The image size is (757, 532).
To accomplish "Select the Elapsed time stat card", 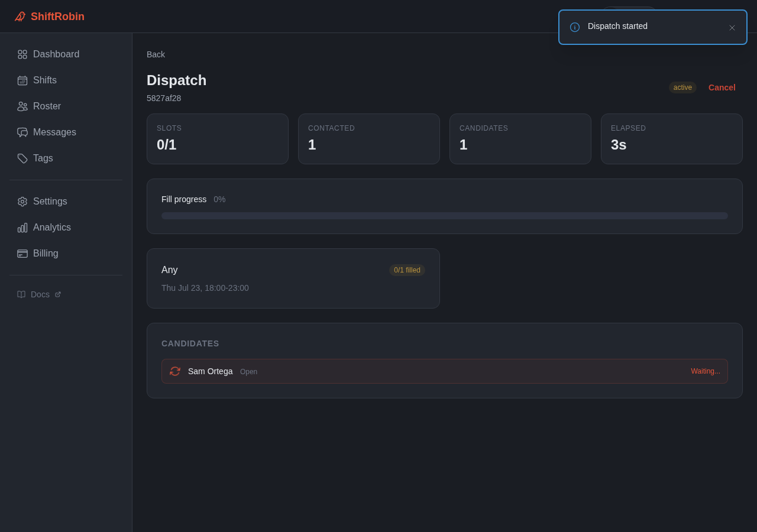I will [x=672, y=139].
